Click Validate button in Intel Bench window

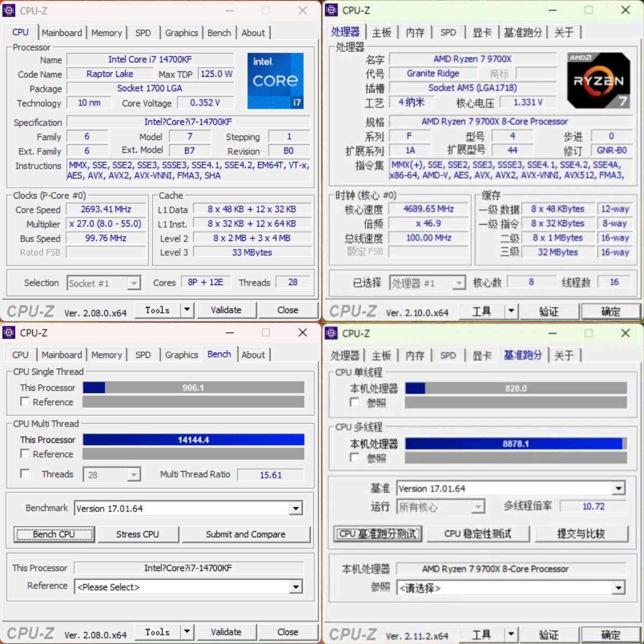(x=226, y=632)
